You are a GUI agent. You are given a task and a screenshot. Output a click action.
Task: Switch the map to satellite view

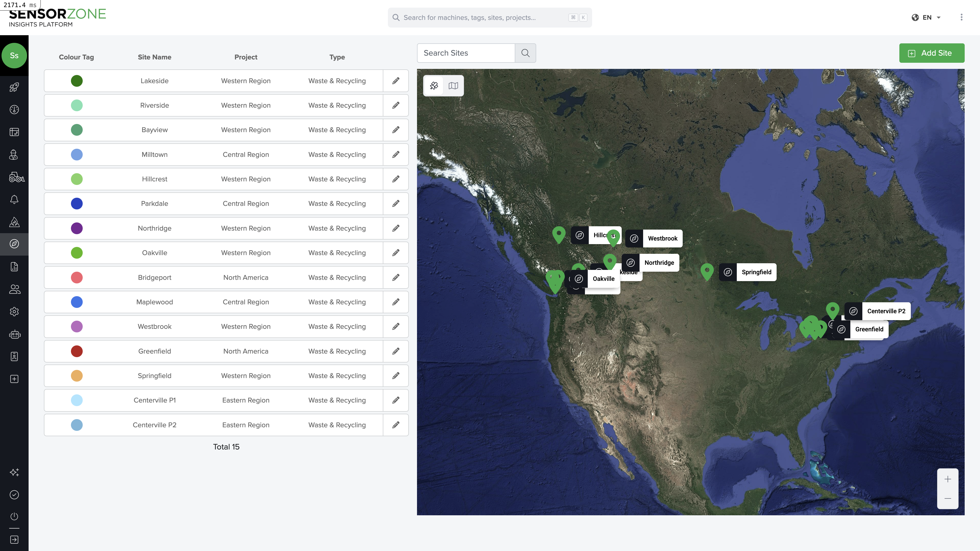click(x=434, y=85)
